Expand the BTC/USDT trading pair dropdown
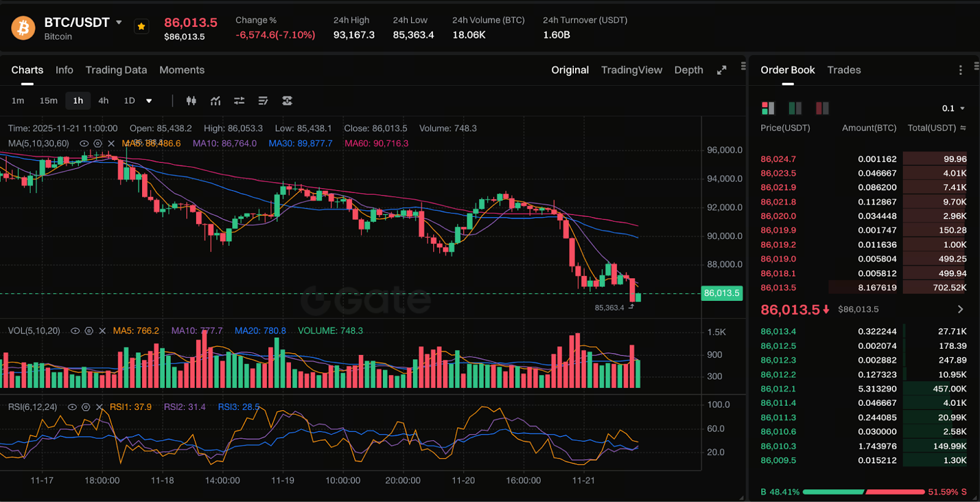The image size is (980, 502). pyautogui.click(x=119, y=23)
